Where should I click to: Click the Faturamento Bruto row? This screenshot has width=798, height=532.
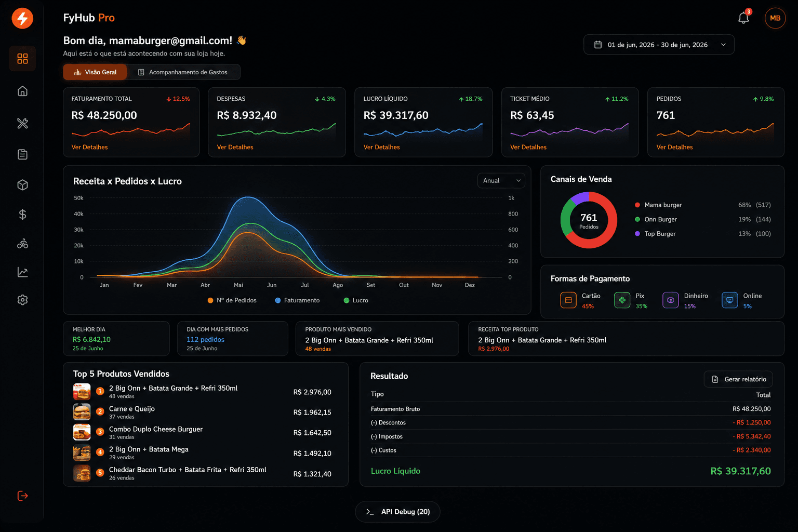571,409
